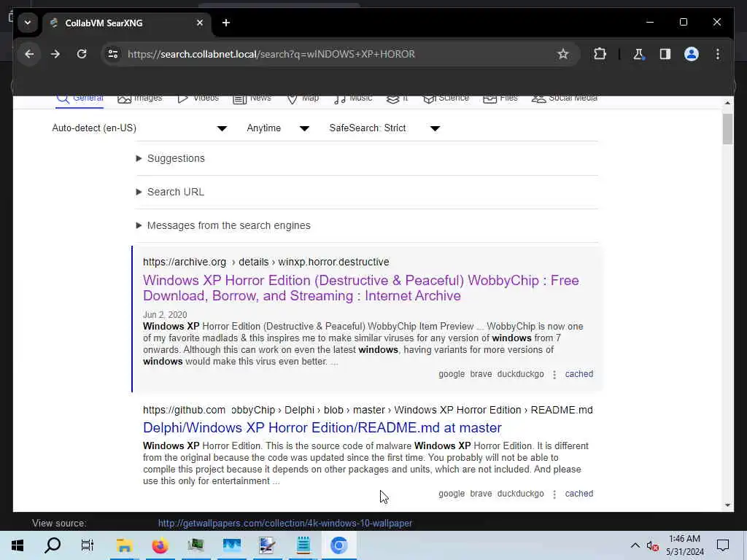Click the scrollbar down arrow
This screenshot has width=747, height=560.
click(727, 505)
